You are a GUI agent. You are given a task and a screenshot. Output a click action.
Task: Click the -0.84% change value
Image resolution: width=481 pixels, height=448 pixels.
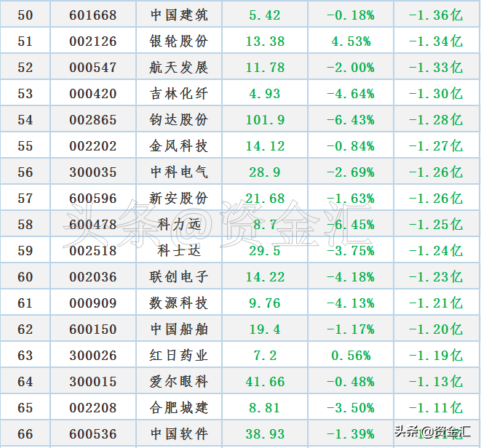pos(351,146)
